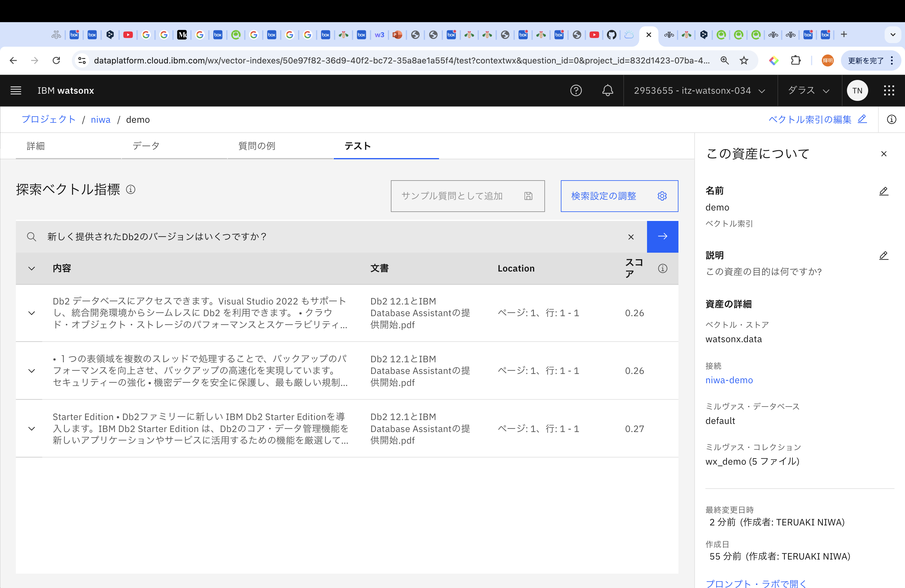Switch to the 質問の例 tab
Screen dimensions: 905x588
pos(257,146)
